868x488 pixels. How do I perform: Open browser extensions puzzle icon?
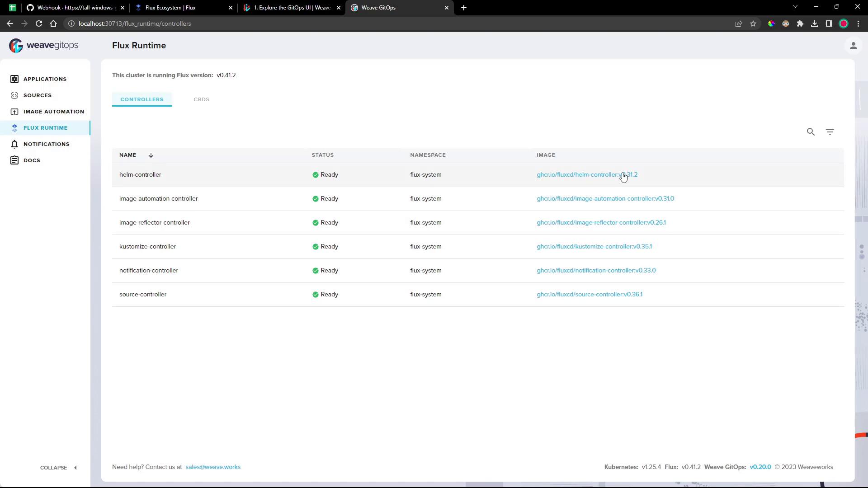pos(800,23)
